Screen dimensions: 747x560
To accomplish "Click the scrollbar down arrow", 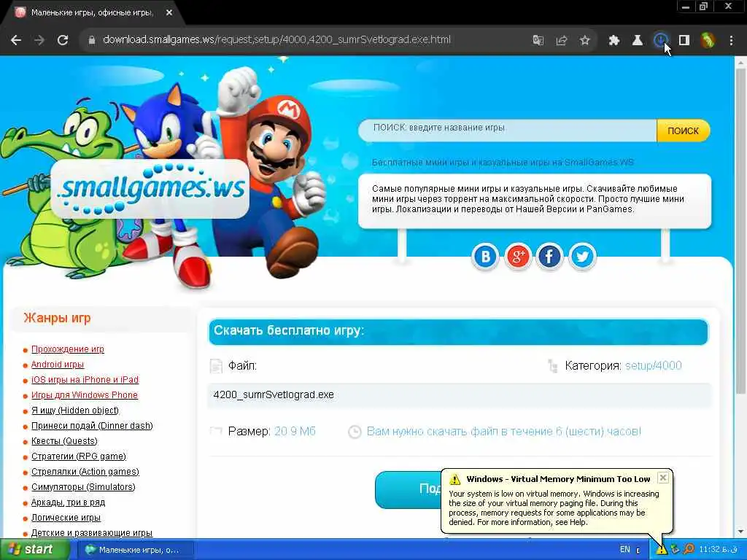I will coord(740,532).
